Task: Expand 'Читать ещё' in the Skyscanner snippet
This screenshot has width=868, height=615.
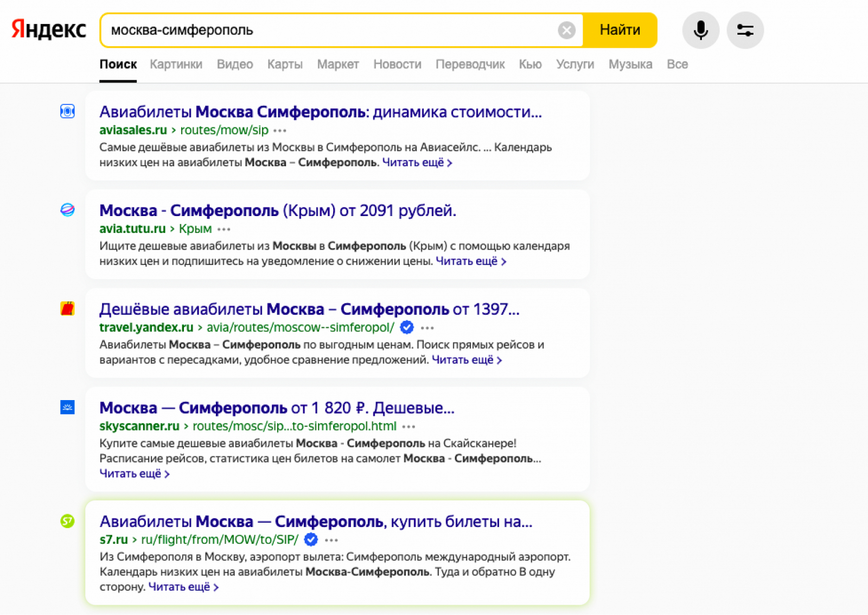Action: coord(135,474)
